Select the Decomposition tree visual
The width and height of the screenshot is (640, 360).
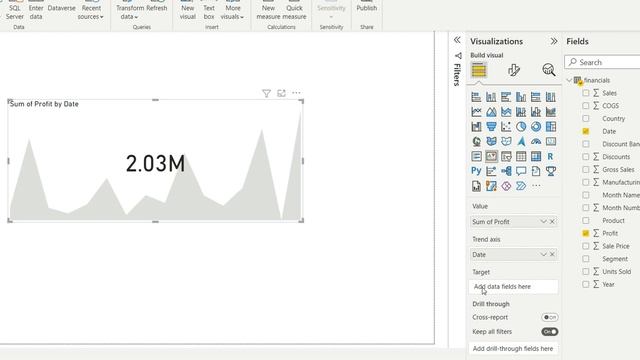click(x=506, y=171)
